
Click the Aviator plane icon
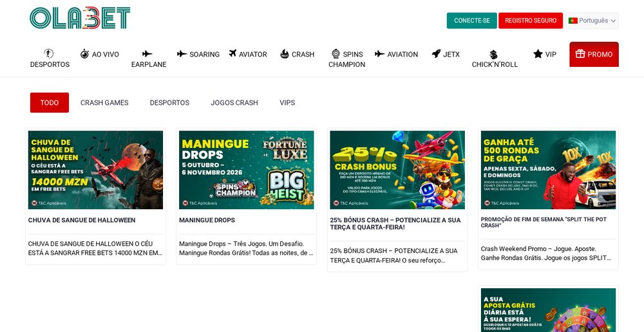[x=232, y=53]
